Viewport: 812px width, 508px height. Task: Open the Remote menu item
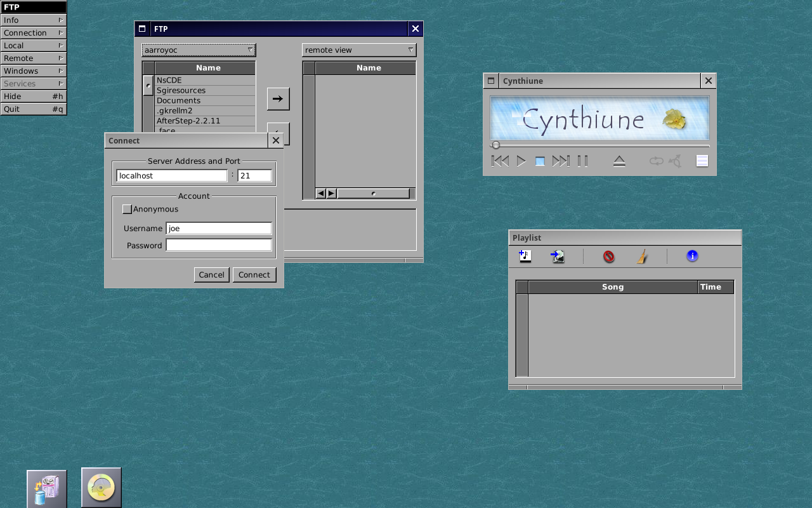[x=33, y=58]
